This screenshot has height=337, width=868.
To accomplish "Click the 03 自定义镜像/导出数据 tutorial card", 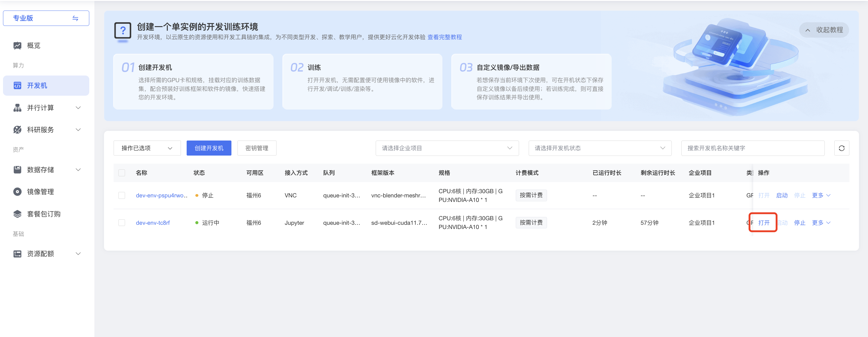I will 531,82.
